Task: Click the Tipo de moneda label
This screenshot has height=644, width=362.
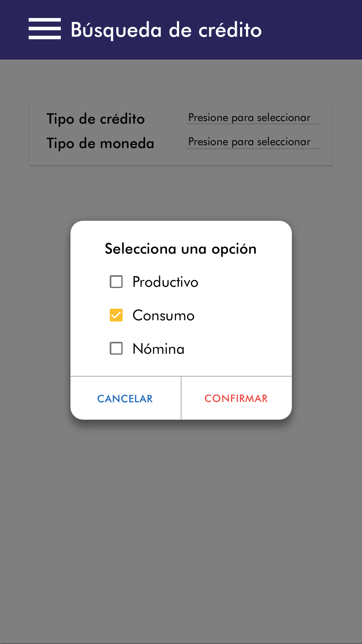Action: (x=100, y=143)
